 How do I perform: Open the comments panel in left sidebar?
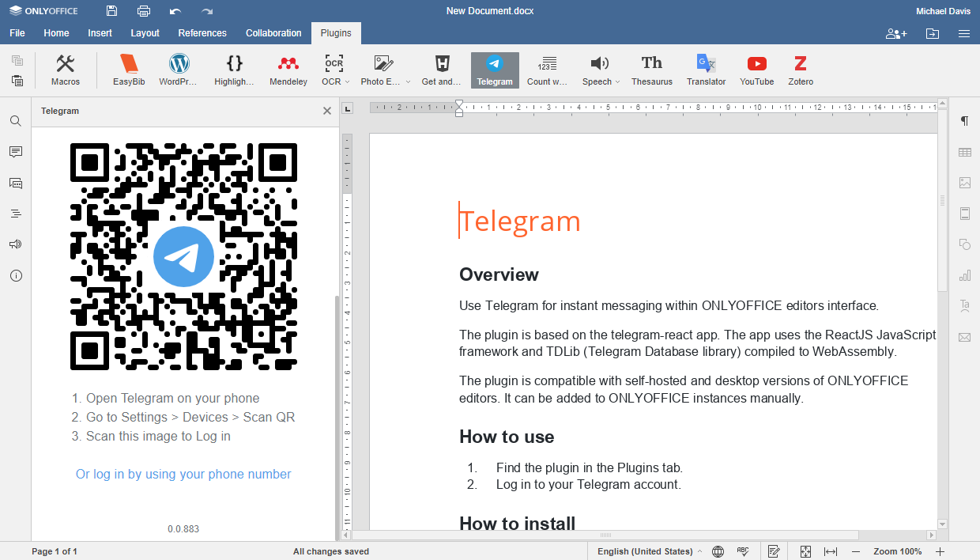point(16,152)
